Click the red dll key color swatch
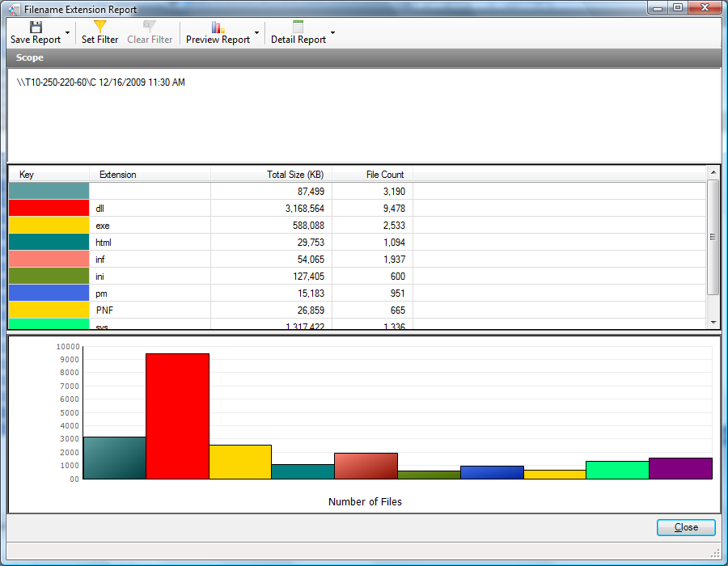Image resolution: width=728 pixels, height=566 pixels. click(49, 209)
